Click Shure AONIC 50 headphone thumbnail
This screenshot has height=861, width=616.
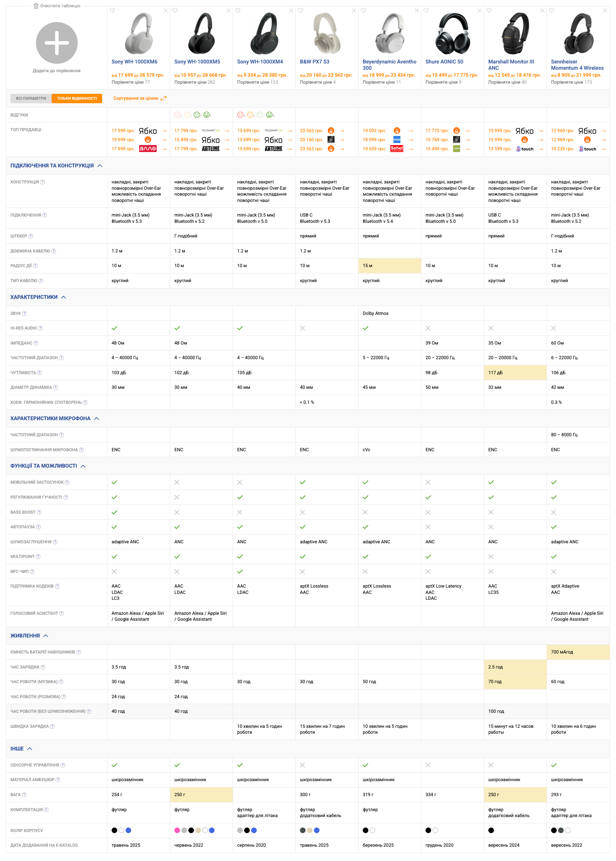(452, 33)
